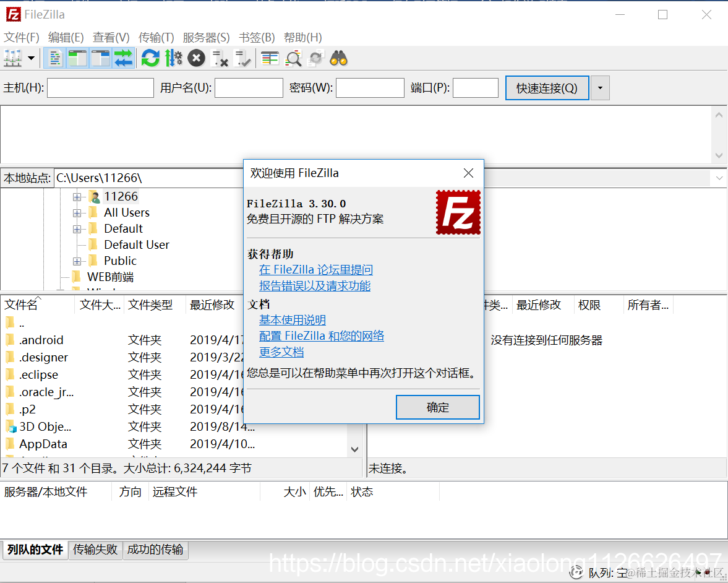The image size is (728, 583).
Task: Open the 编辑(E) menu
Action: click(x=66, y=37)
